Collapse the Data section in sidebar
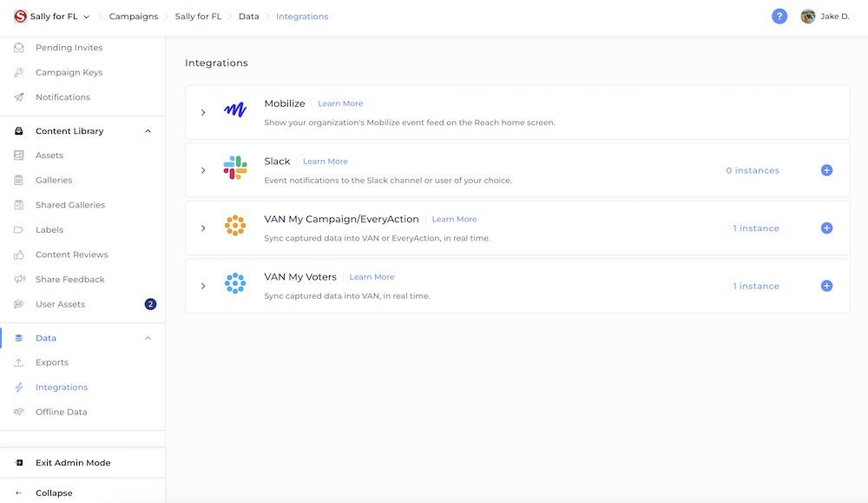The height and width of the screenshot is (503, 868). [148, 338]
